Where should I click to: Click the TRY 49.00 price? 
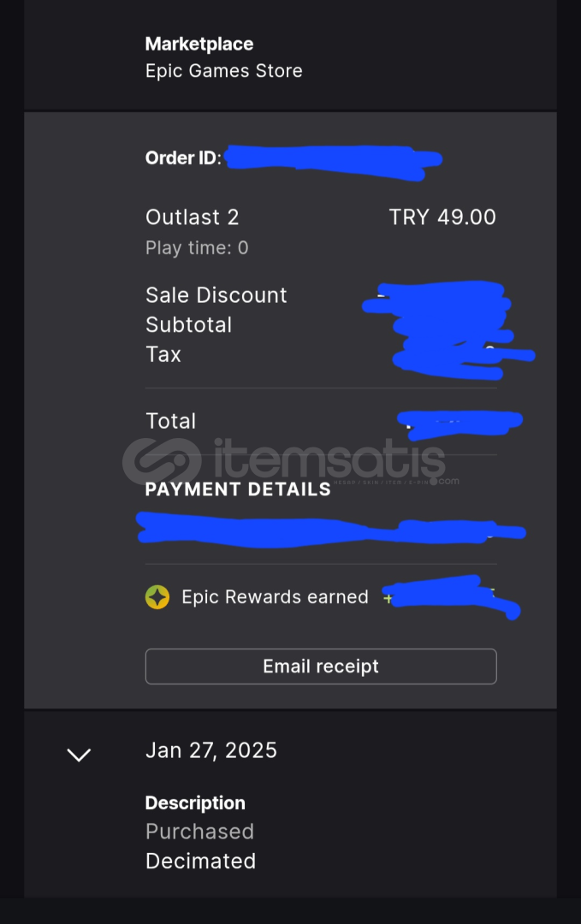(x=442, y=216)
